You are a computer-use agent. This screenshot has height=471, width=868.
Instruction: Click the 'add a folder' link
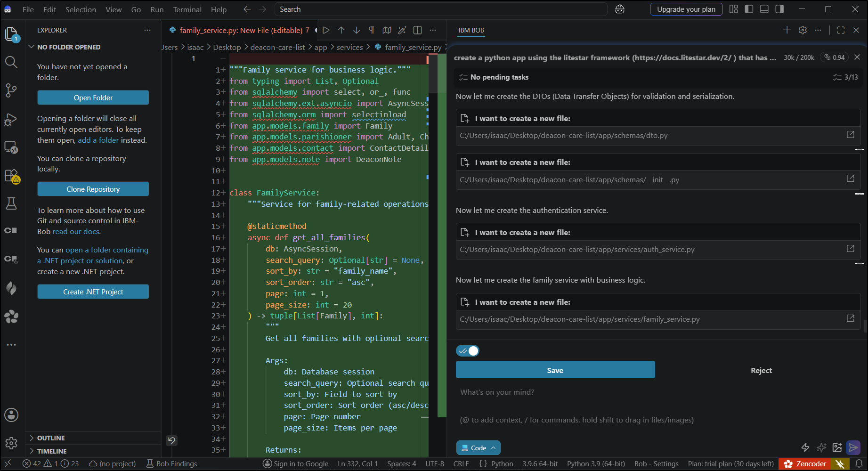98,140
